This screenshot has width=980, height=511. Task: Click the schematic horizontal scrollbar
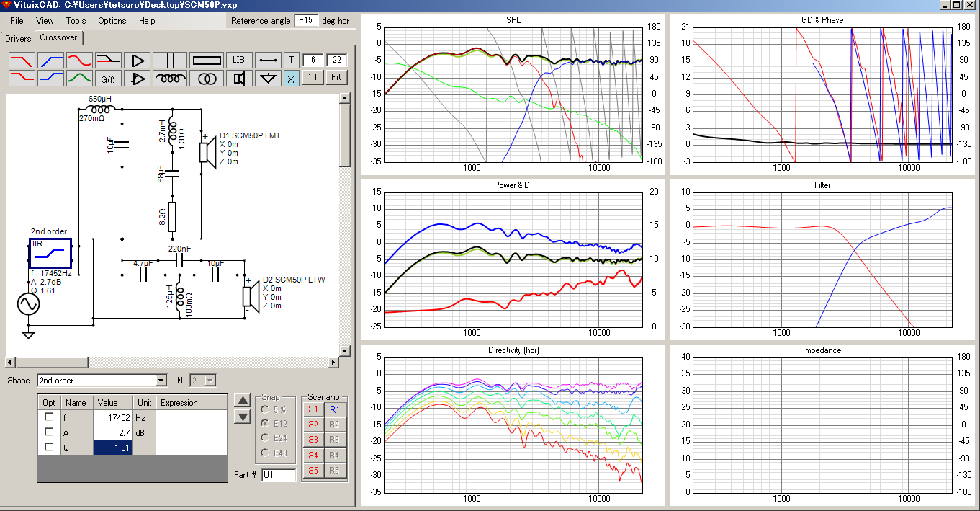172,362
